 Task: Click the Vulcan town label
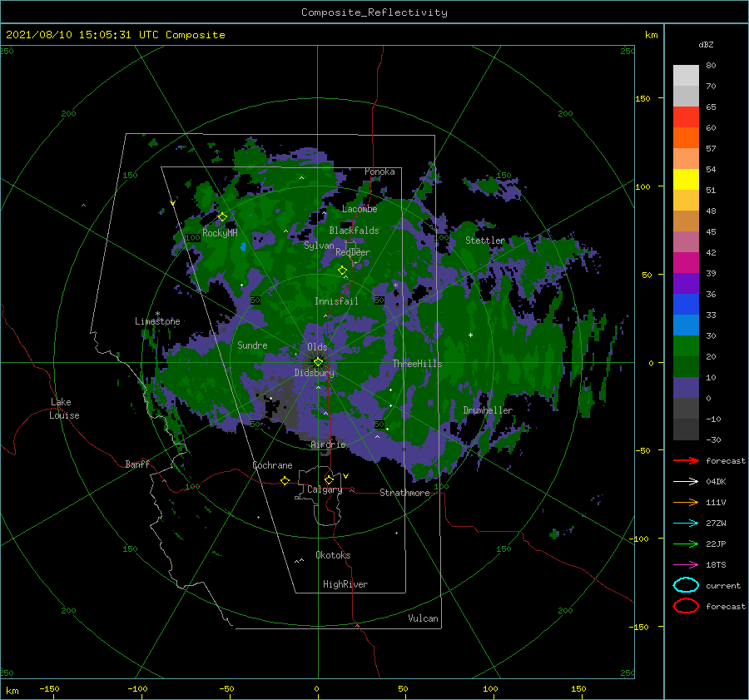(424, 618)
